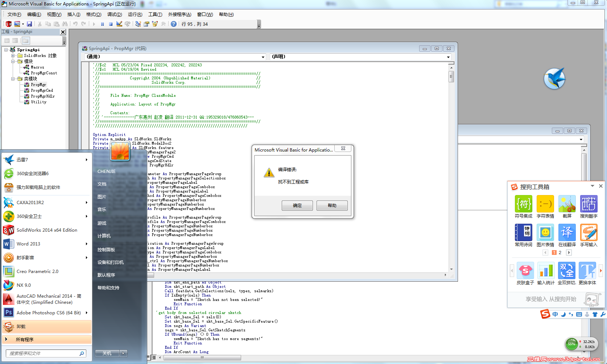Click the Reset (stop) toolbar button
Screen dimensions: 607x364
111,24
